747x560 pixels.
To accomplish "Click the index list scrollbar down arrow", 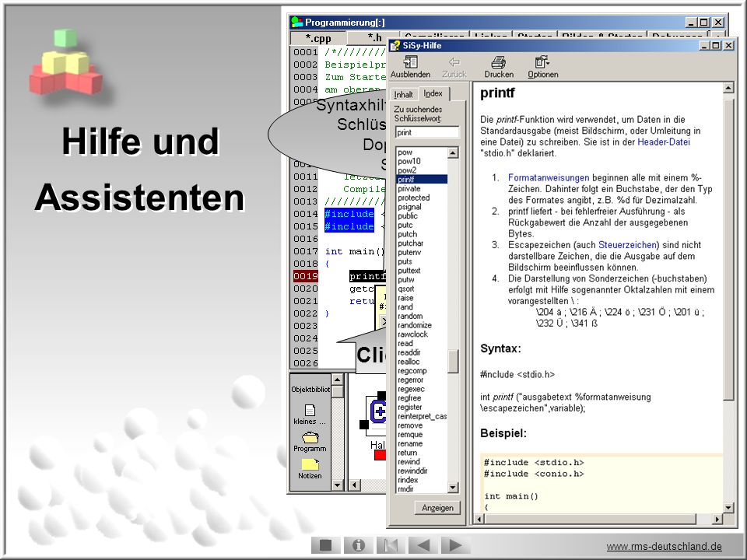I will click(453, 487).
